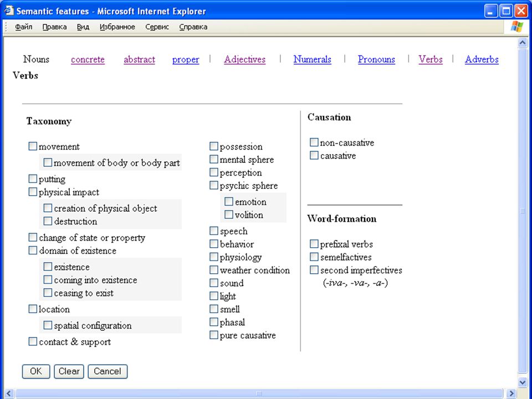
Task: Enable domain of existence checkbox
Action: point(33,250)
